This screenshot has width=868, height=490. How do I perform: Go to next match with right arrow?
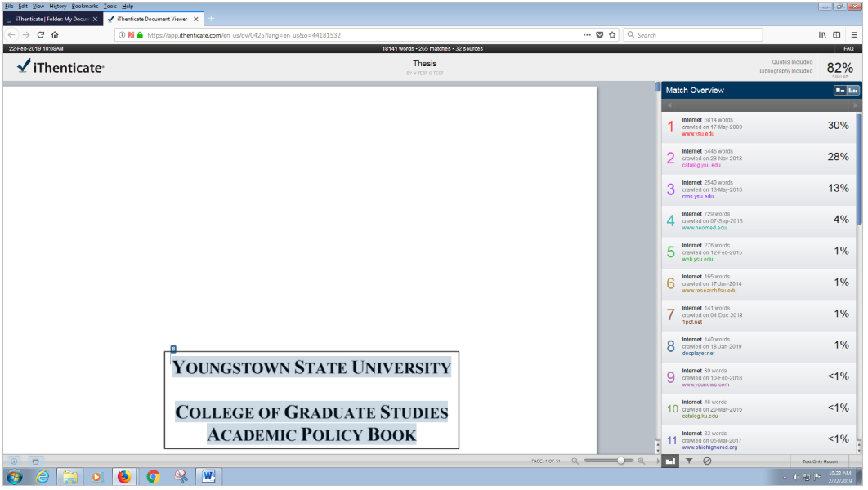(856, 105)
